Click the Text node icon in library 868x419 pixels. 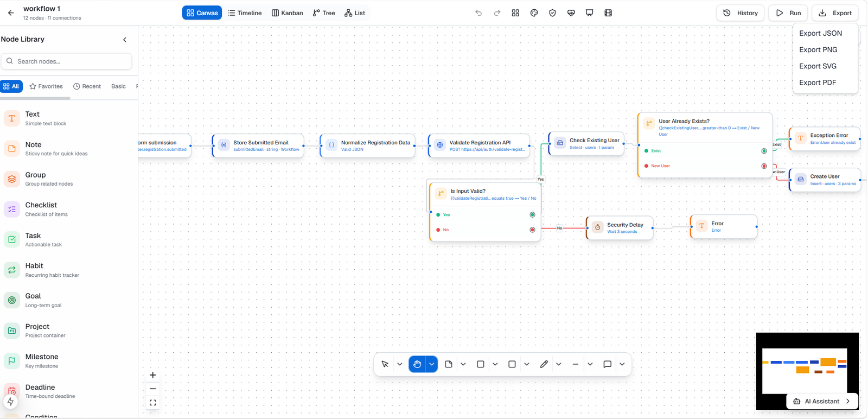pyautogui.click(x=12, y=118)
